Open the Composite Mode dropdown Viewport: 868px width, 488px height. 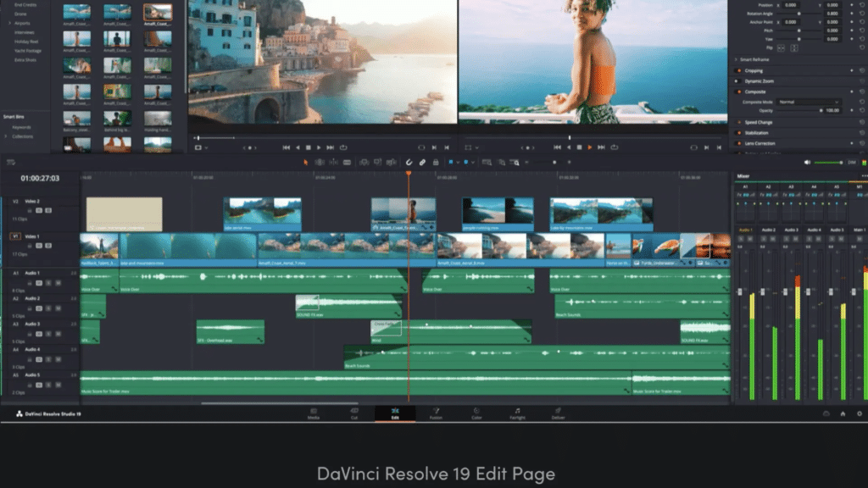810,102
